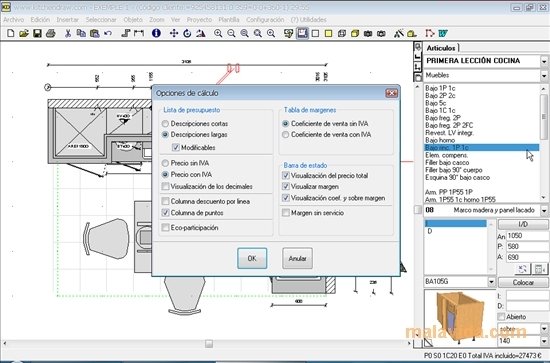Open PRIMERA LECCIÓN COCINA dropdown
The image size is (550, 363).
(544, 61)
